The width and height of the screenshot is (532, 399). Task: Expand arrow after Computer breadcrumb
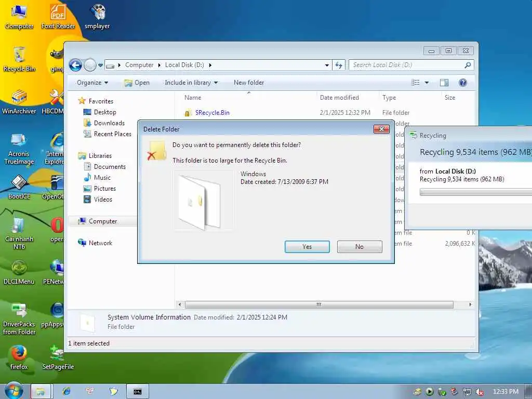(x=159, y=65)
